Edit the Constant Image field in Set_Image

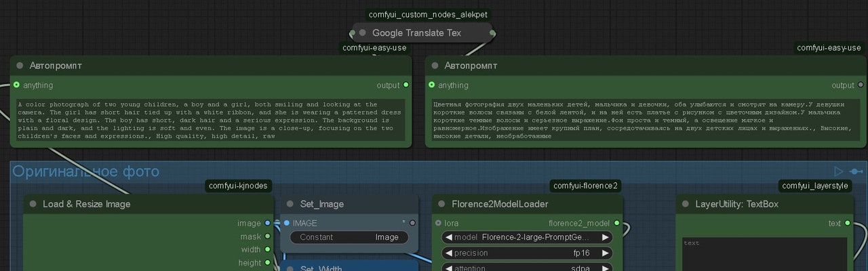(349, 237)
